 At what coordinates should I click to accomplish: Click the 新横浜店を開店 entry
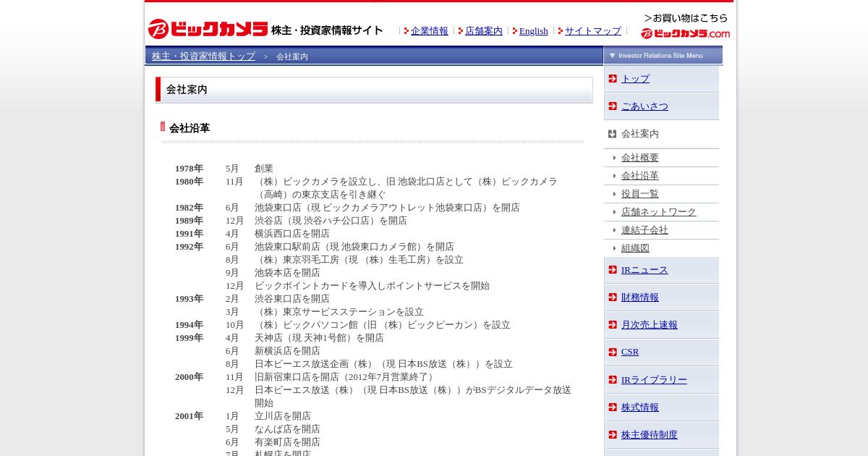tap(287, 351)
